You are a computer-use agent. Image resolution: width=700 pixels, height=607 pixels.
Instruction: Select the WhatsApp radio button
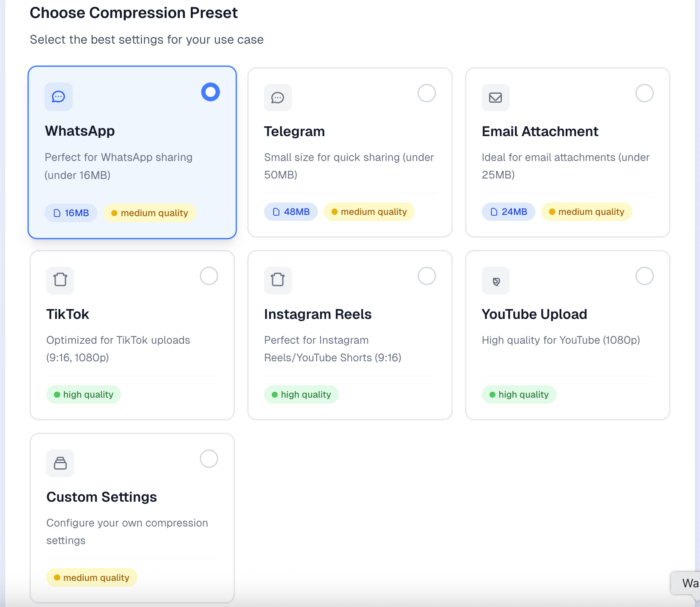211,92
